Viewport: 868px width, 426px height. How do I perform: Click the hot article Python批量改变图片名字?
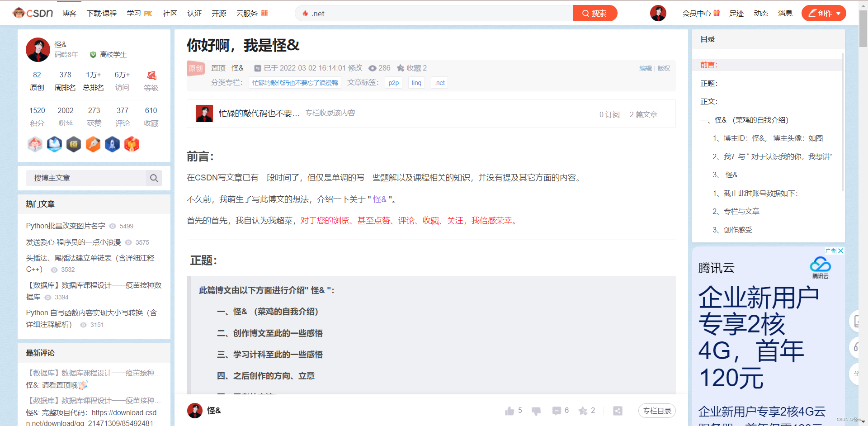point(65,225)
